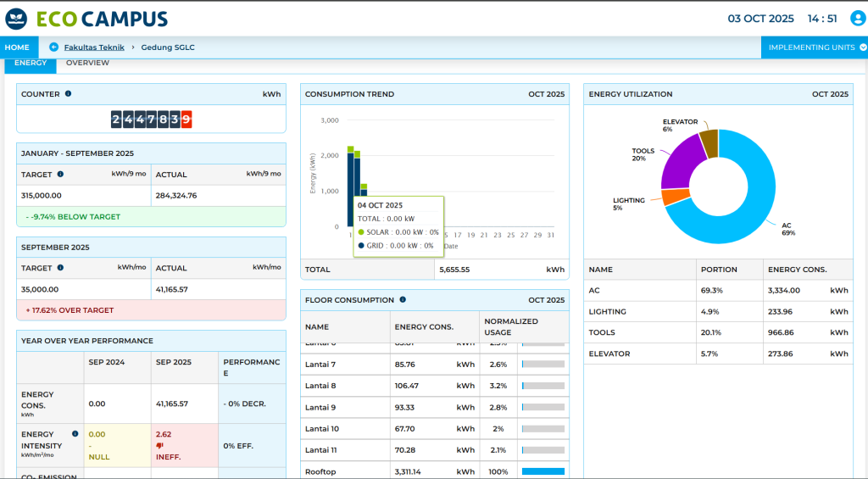The image size is (868, 479).
Task: Click the red thumbs-down inefficiency icon
Action: tap(159, 445)
